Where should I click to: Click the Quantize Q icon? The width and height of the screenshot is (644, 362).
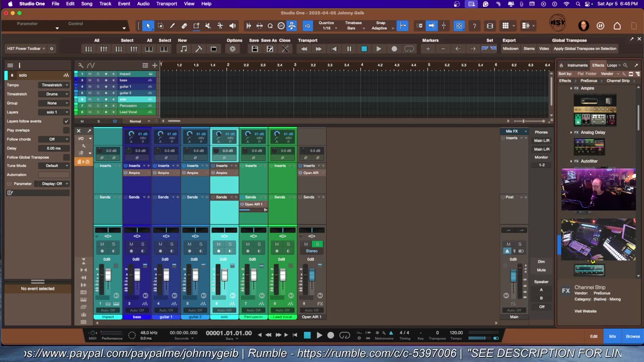click(x=270, y=26)
